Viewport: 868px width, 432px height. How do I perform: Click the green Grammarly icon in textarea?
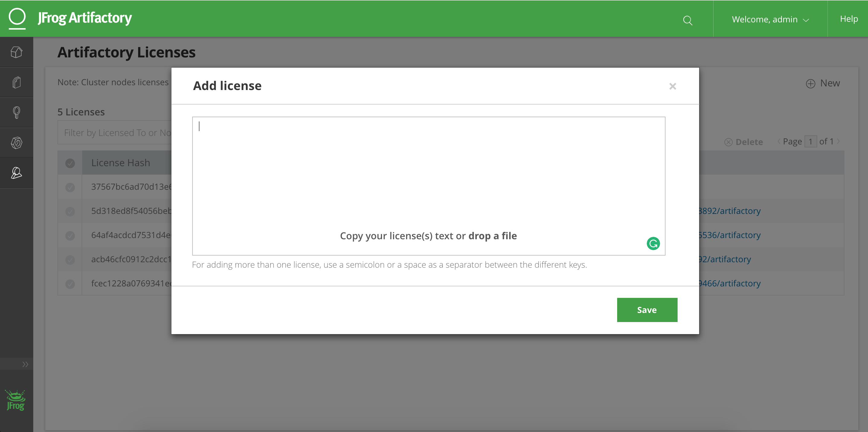653,243
